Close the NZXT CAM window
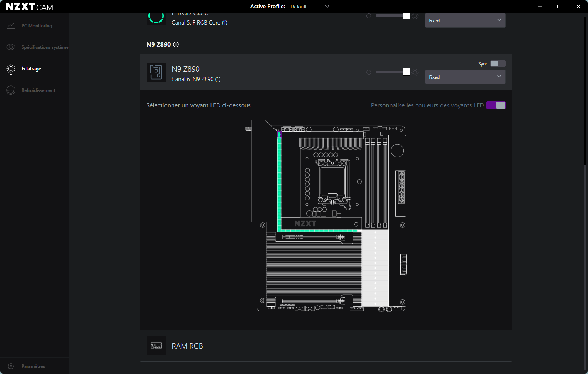 click(x=578, y=7)
